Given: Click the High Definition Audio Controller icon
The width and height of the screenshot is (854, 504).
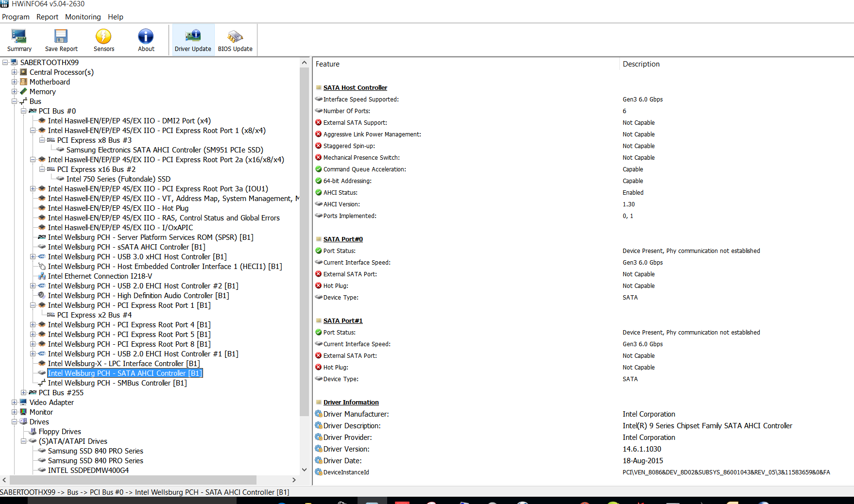Looking at the screenshot, I should pyautogui.click(x=42, y=295).
